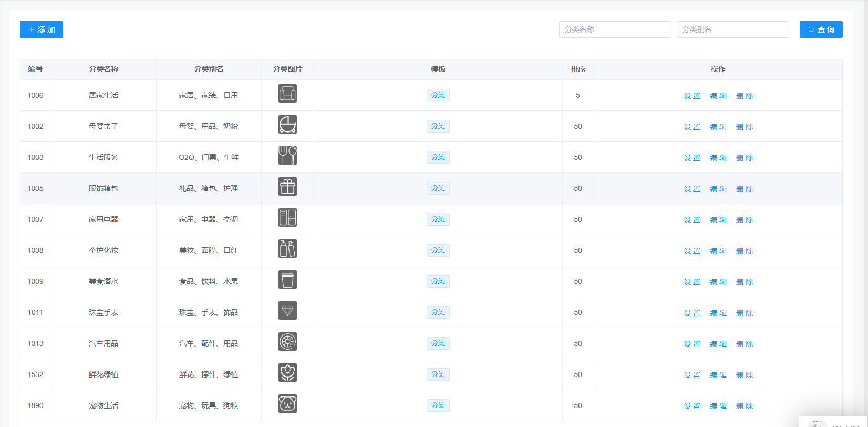Click 编辑 for 鲜花绿植 row
This screenshot has height=427, width=868.
[x=718, y=375]
